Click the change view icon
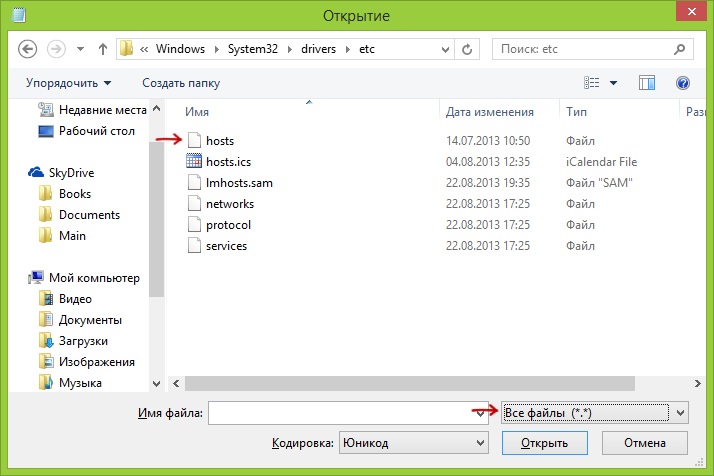 coord(591,83)
